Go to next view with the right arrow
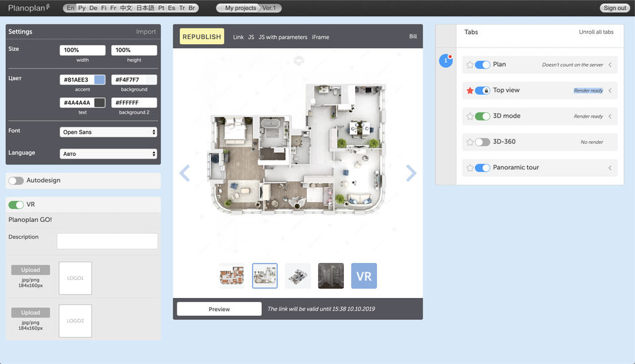This screenshot has height=364, width=635. point(411,173)
